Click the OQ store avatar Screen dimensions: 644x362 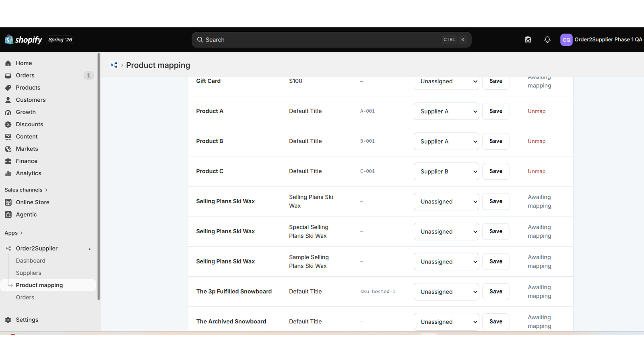pos(566,39)
